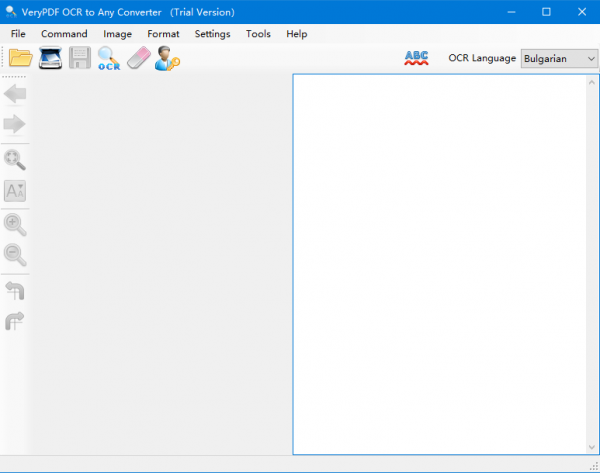Viewport: 600px width, 473px height.
Task: Click inside the OCR text output area
Action: tap(440, 264)
